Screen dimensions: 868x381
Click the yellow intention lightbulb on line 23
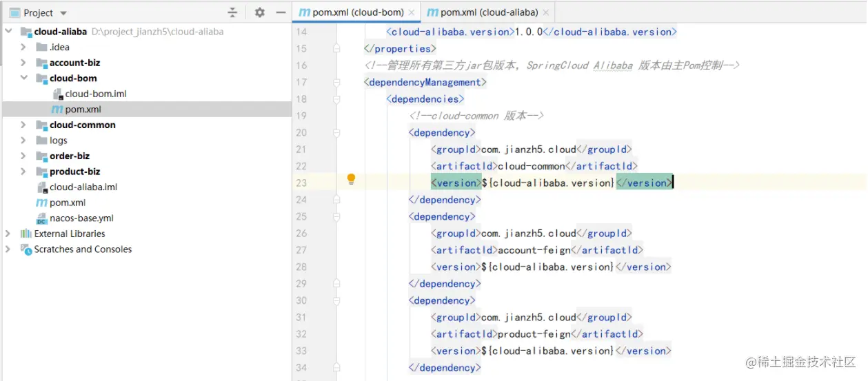tap(351, 180)
